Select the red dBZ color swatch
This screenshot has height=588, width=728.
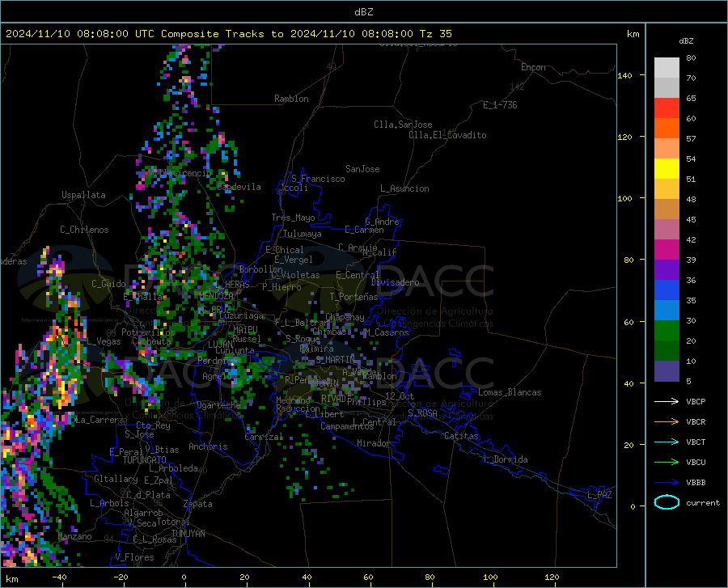pyautogui.click(x=667, y=108)
